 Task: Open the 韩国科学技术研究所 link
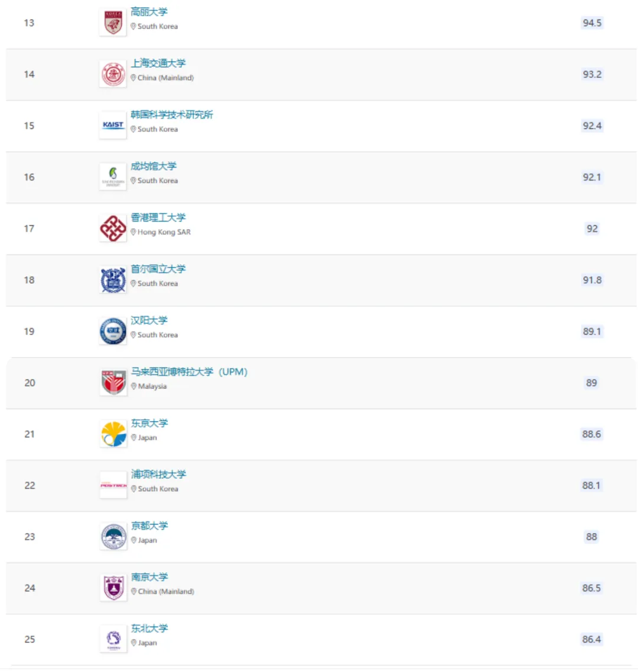pyautogui.click(x=172, y=115)
